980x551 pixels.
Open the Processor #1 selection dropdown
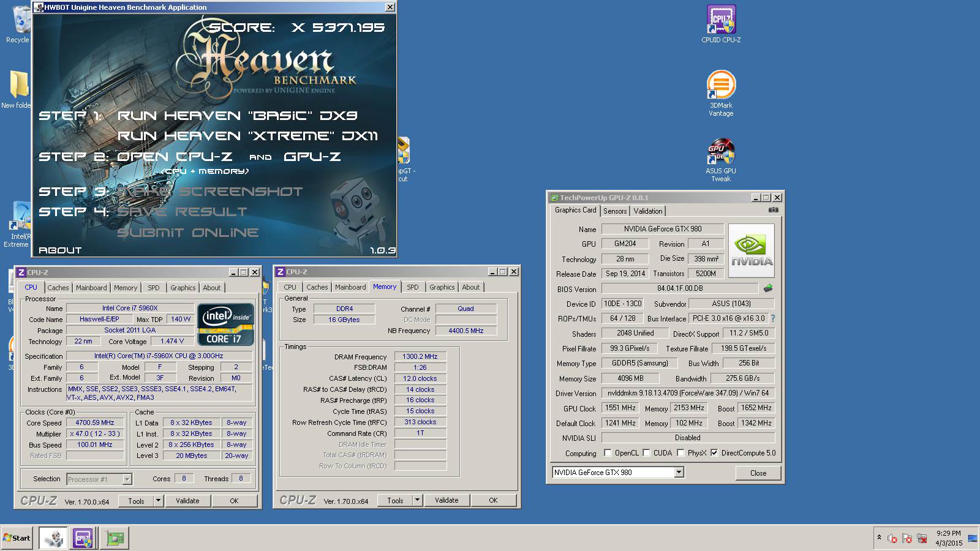tap(127, 479)
